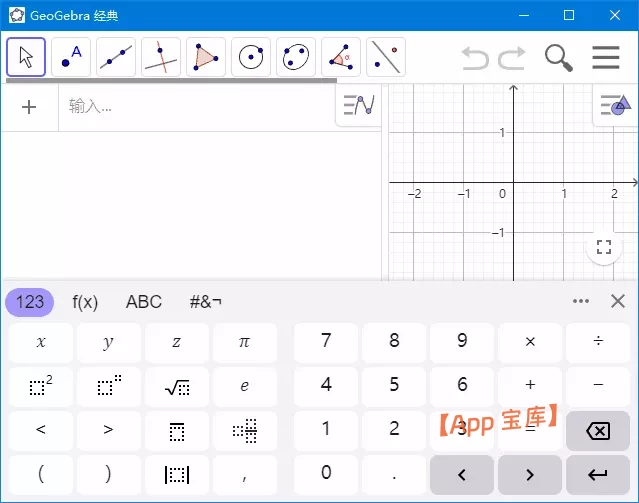The image size is (639, 503).
Task: Open keyboard more options (three dots)
Action: point(581,301)
